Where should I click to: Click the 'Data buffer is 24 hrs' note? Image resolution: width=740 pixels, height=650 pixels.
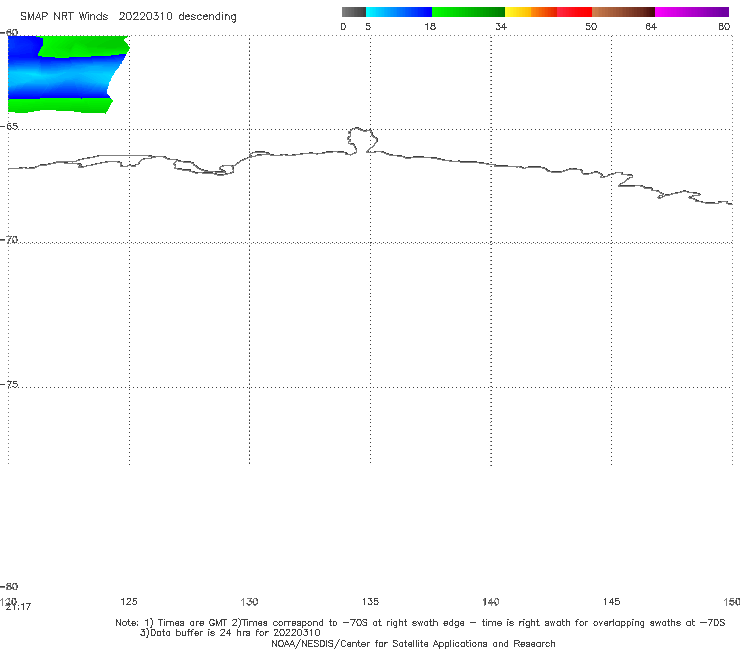(x=230, y=633)
